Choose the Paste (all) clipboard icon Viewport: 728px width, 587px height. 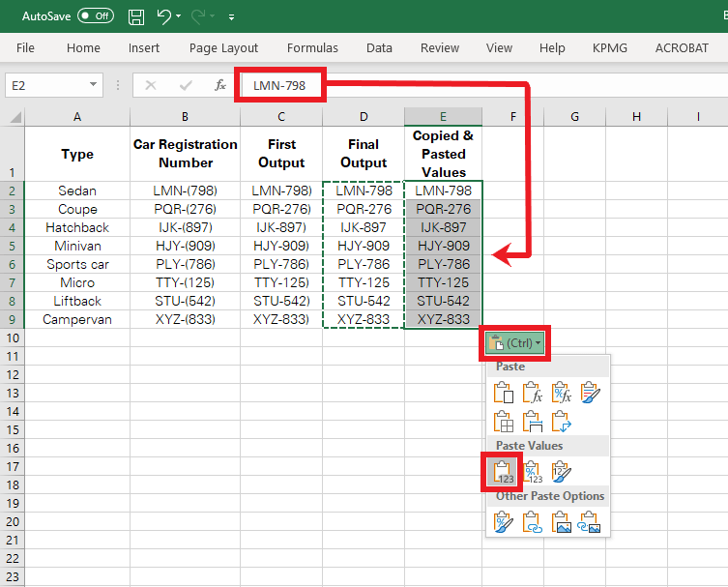tap(504, 393)
